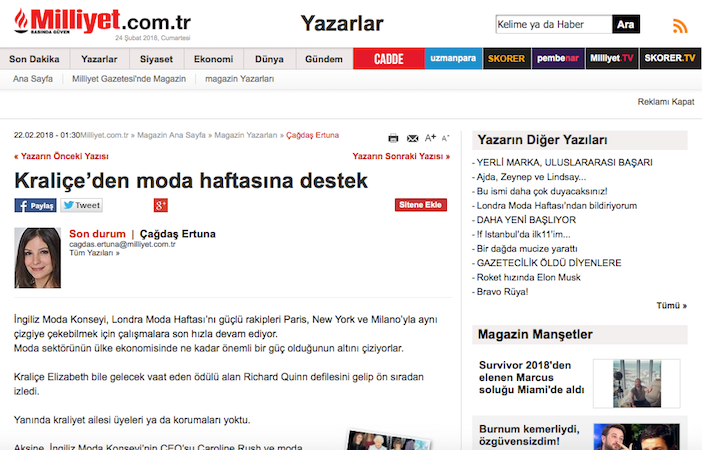Click Reklamı Kapat to close ad
The height and width of the screenshot is (450, 702).
coord(666,102)
